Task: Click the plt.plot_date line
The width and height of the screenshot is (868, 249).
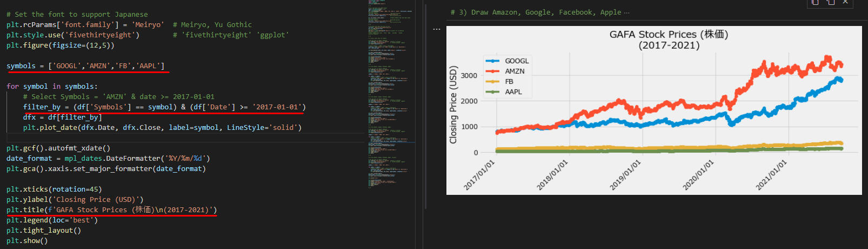Action: point(162,128)
